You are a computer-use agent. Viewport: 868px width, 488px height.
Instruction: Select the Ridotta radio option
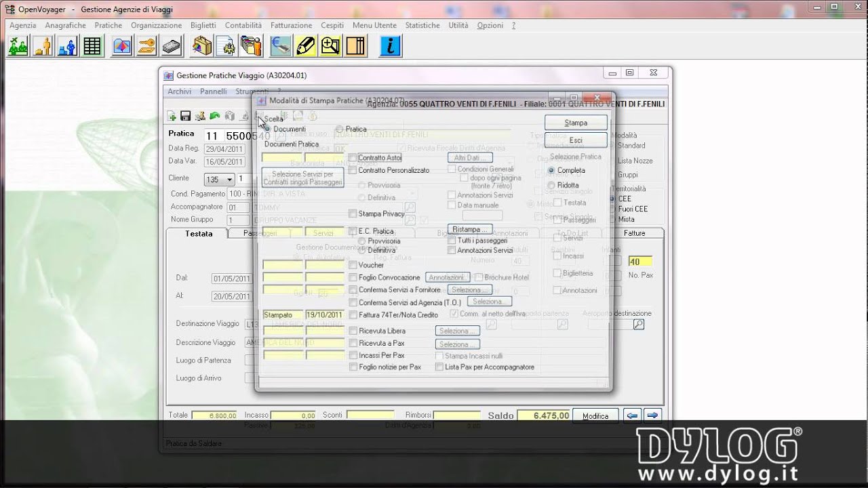tap(551, 185)
